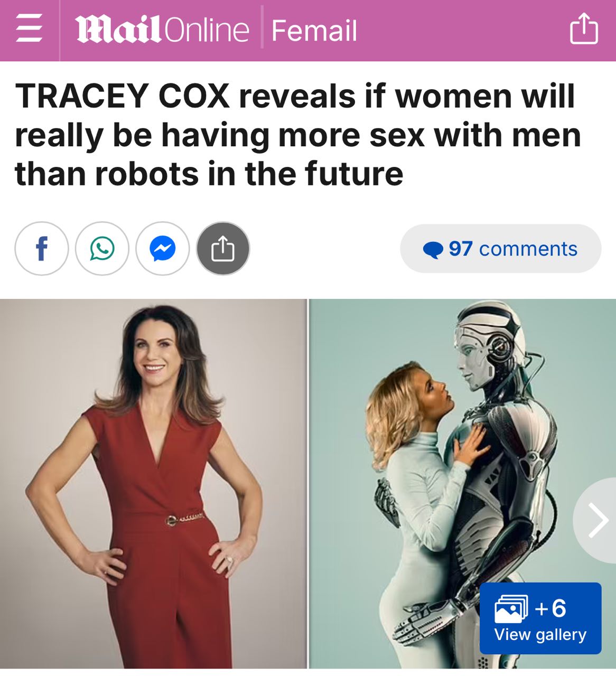Click the TRACEY COX name in the headline
Viewport: 616px width, 676px height.
pyautogui.click(x=122, y=96)
